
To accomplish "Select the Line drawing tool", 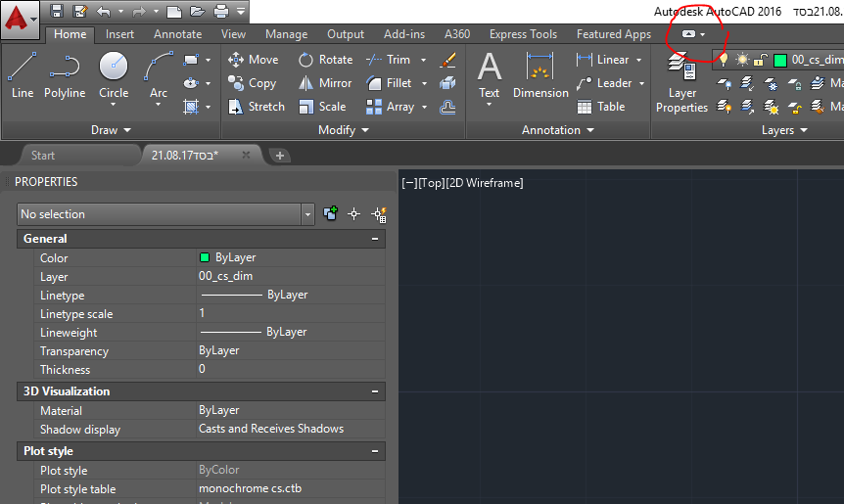I will pos(23,75).
